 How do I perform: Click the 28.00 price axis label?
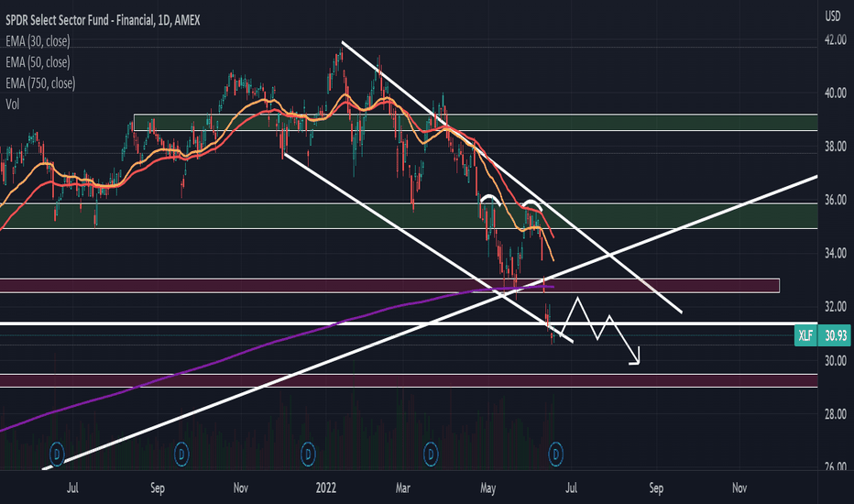(x=836, y=414)
